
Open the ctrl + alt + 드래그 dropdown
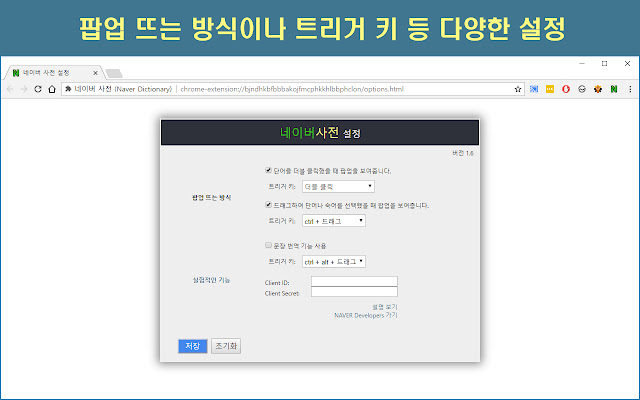[334, 262]
